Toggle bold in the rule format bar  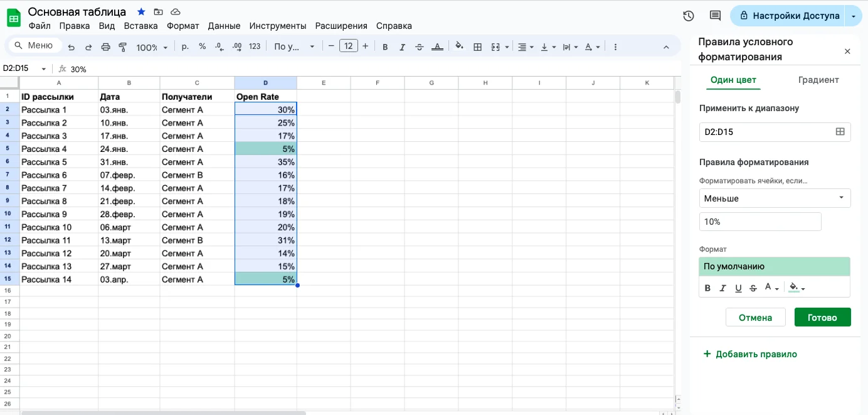tap(707, 288)
